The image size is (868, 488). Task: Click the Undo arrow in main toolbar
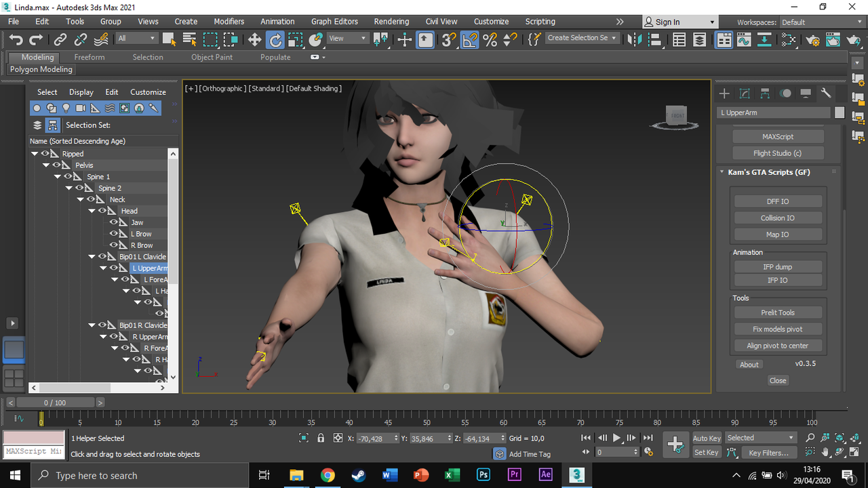point(16,39)
